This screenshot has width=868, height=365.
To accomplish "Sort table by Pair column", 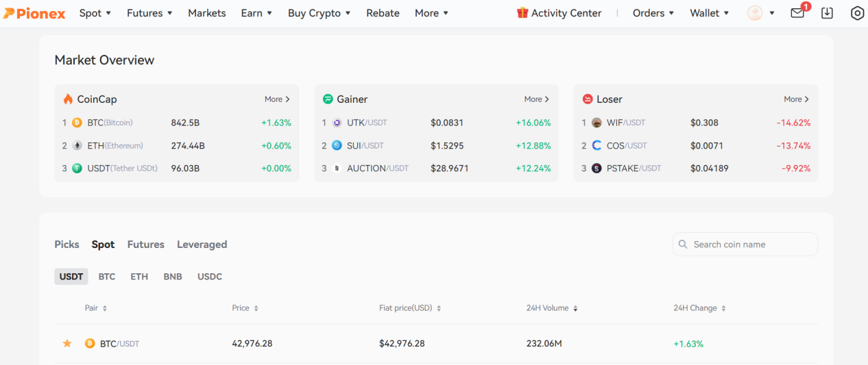I will [96, 308].
